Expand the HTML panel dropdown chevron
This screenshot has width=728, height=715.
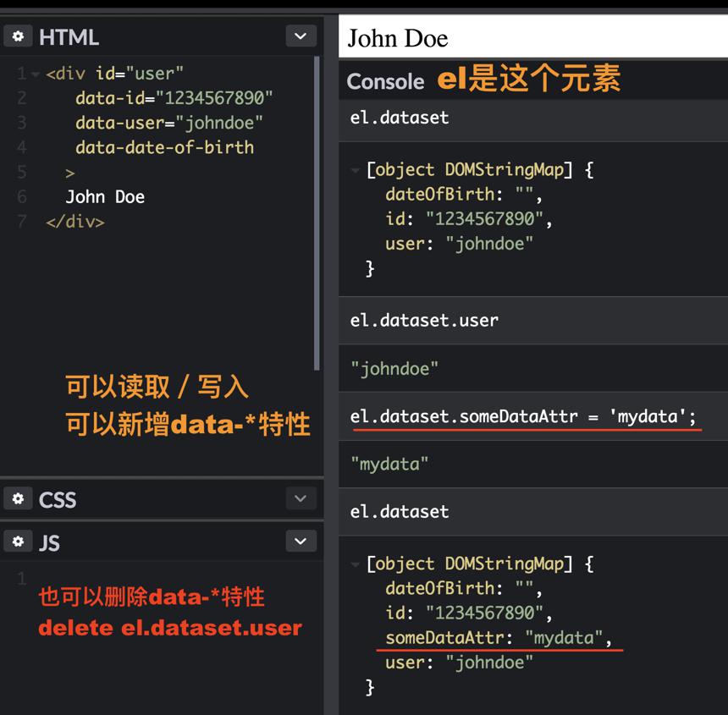coord(301,36)
